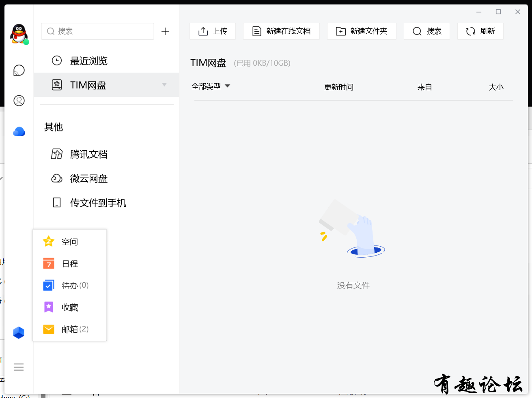This screenshot has height=398, width=532.
Task: Open 日程 from popup menu
Action: point(70,263)
